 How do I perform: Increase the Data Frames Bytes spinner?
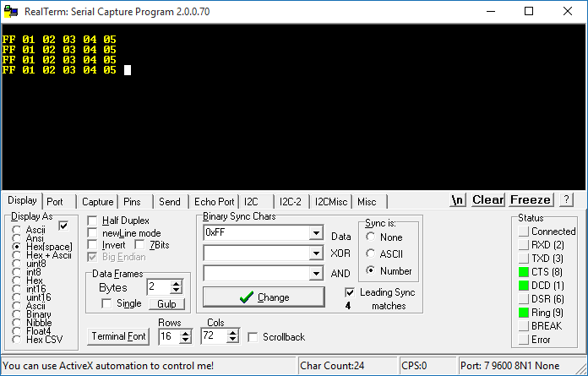click(176, 283)
